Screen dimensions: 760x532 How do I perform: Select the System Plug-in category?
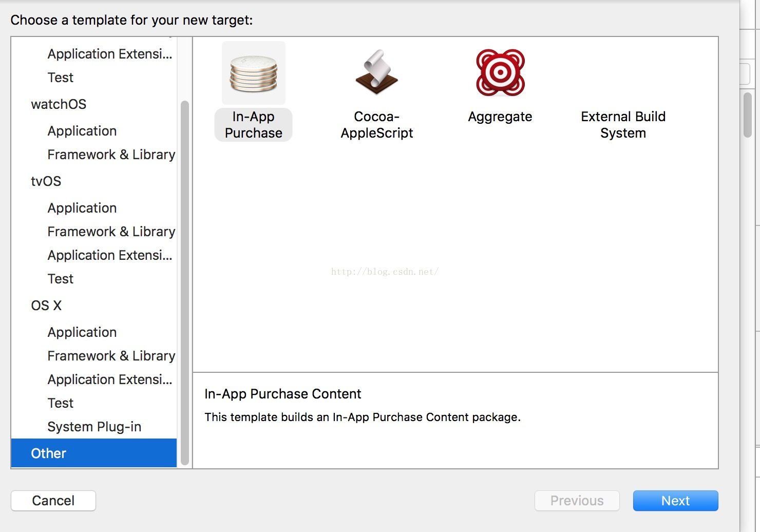[x=94, y=427]
